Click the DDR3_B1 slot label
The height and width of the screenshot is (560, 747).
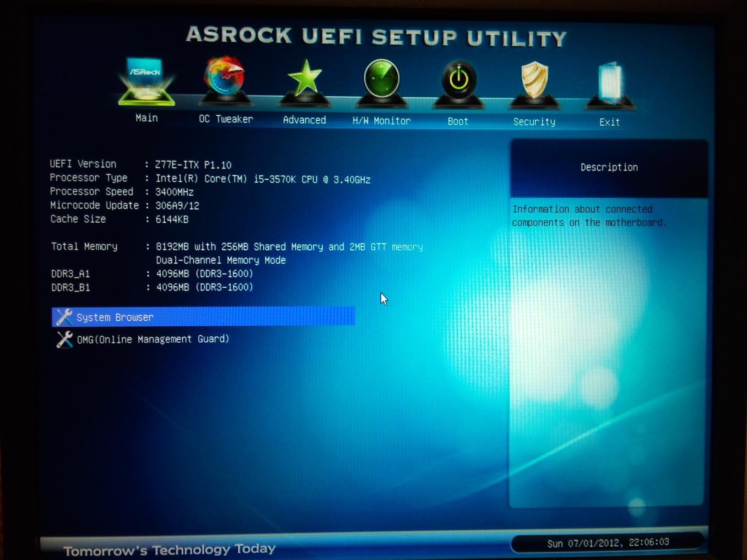coord(70,287)
